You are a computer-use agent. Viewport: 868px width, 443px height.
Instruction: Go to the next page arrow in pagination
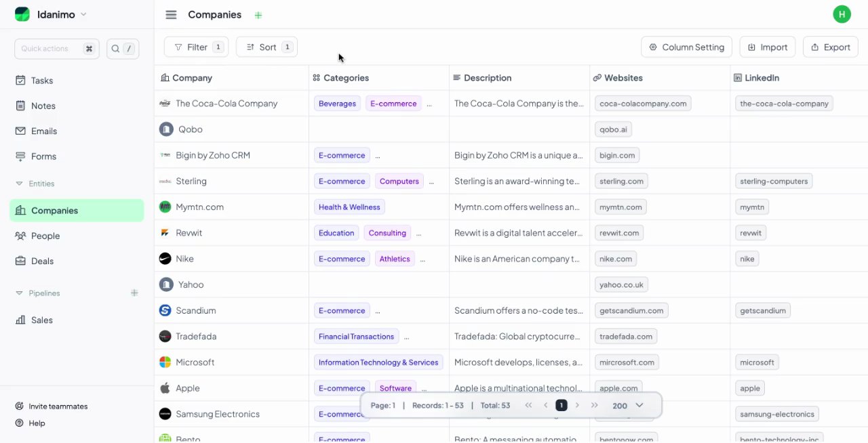point(577,405)
